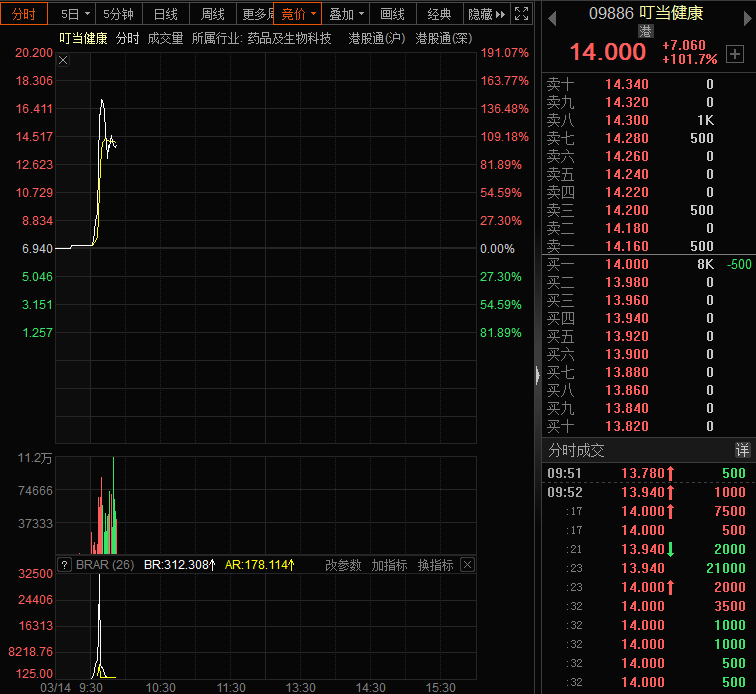Click the 隐藏 hide panel button

[x=486, y=14]
